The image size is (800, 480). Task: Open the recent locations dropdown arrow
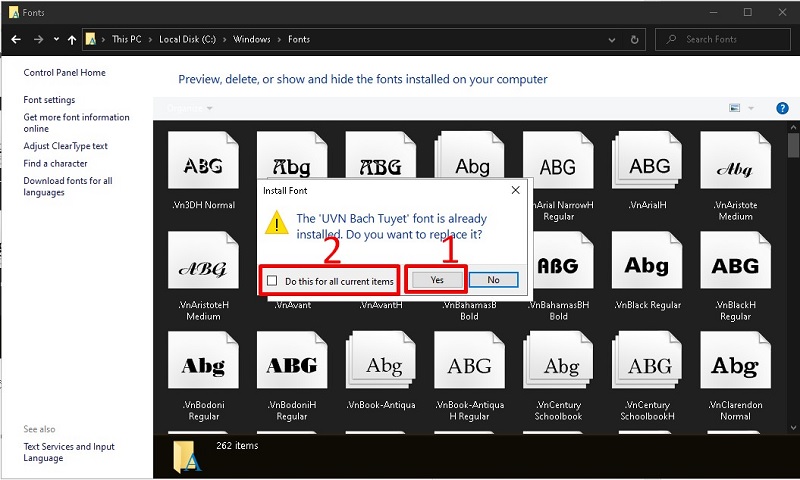56,39
